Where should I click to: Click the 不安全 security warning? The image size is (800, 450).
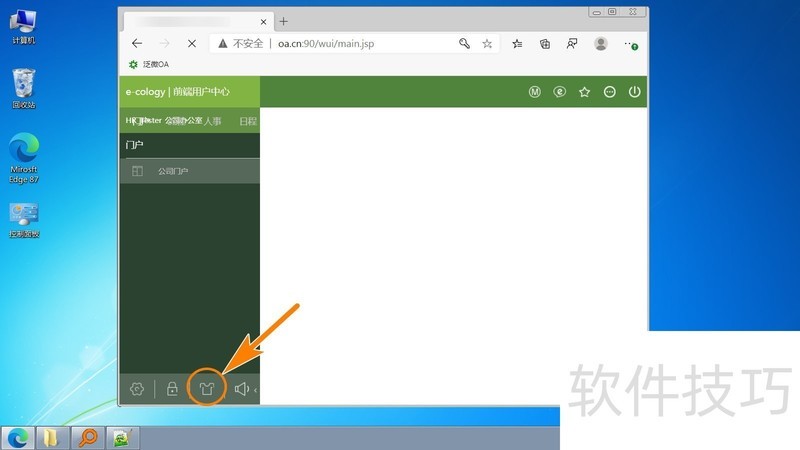[x=241, y=44]
